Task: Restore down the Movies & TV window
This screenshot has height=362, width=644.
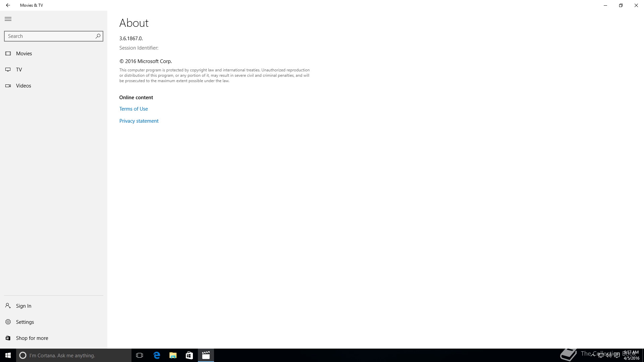Action: pos(621,5)
